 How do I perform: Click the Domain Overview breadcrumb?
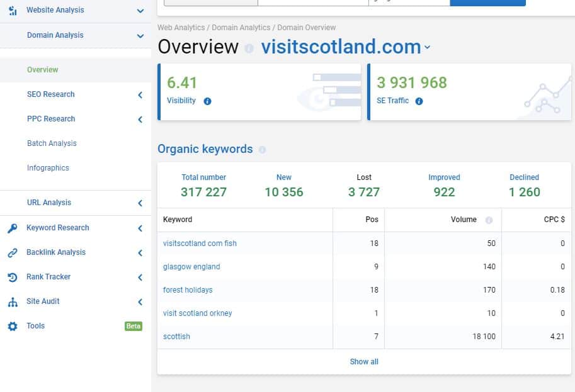[306, 28]
